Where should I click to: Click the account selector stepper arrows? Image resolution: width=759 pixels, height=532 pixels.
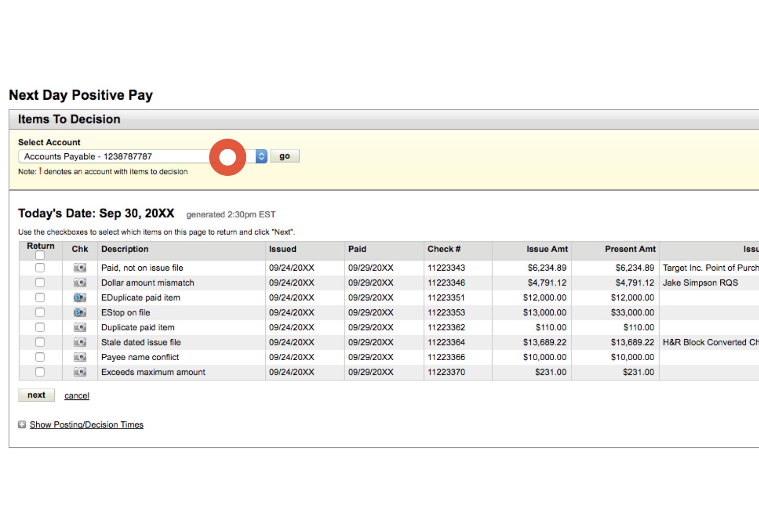[x=261, y=156]
